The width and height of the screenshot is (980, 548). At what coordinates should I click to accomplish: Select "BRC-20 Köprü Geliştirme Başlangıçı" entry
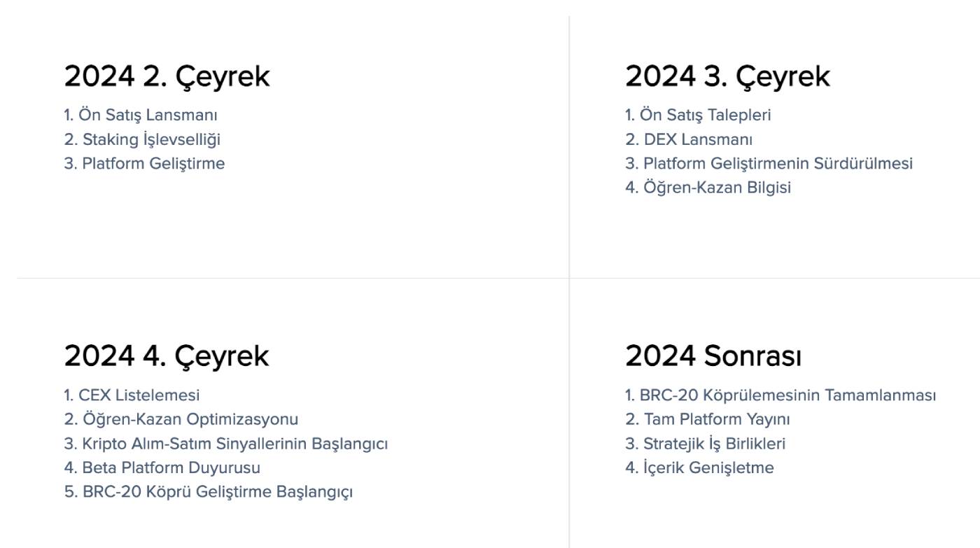click(218, 492)
